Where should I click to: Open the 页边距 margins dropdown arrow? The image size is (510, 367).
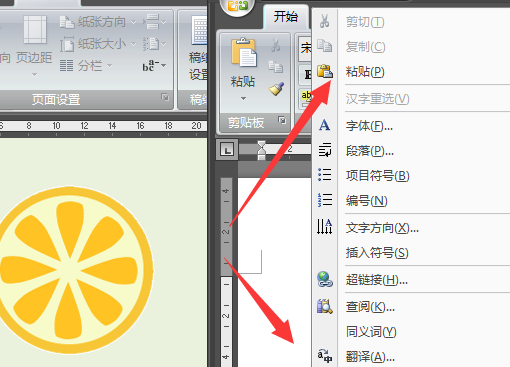(x=34, y=74)
